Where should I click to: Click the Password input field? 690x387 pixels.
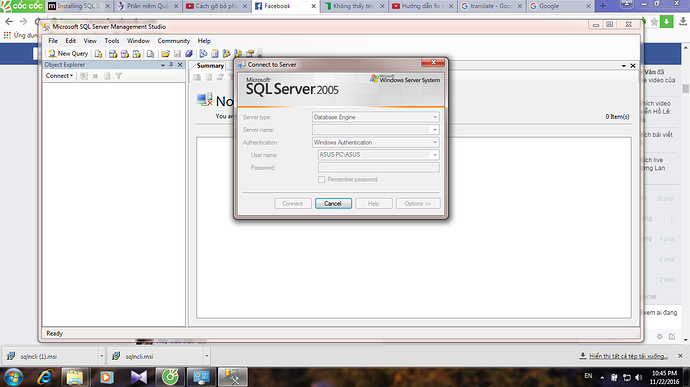tap(378, 168)
